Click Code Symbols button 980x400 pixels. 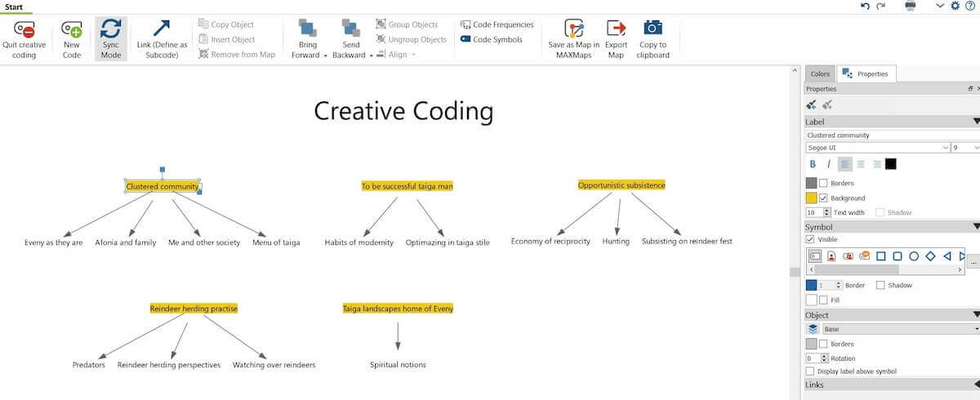[491, 39]
